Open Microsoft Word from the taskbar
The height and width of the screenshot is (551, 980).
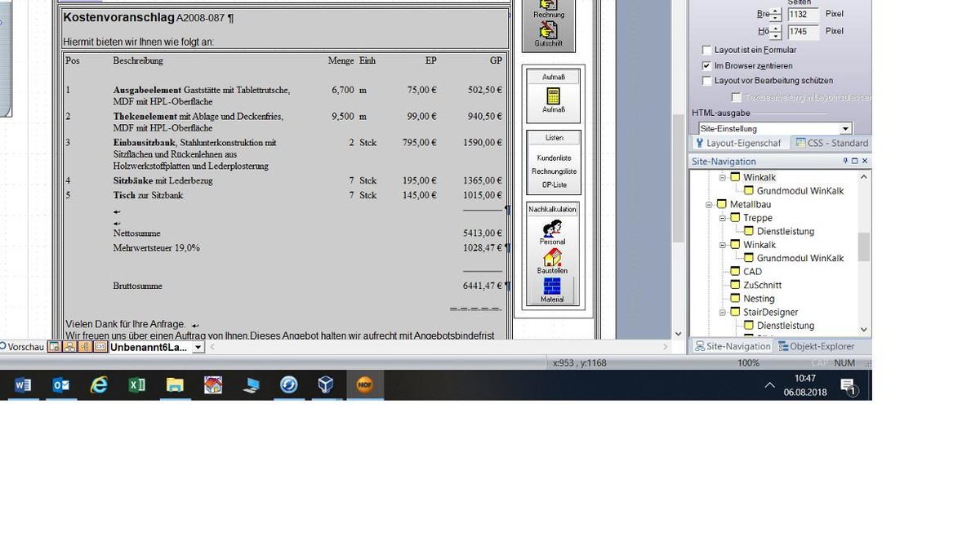(x=23, y=385)
